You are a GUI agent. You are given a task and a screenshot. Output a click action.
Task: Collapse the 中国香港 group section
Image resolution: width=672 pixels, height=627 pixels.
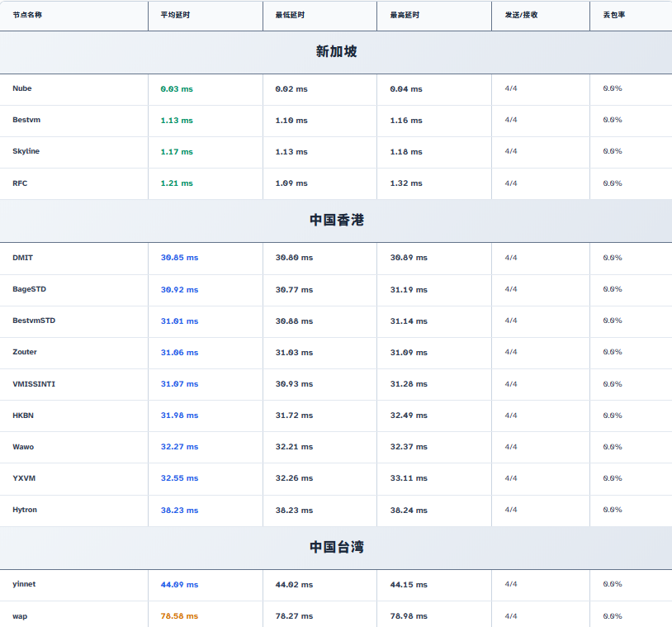pyautogui.click(x=336, y=220)
